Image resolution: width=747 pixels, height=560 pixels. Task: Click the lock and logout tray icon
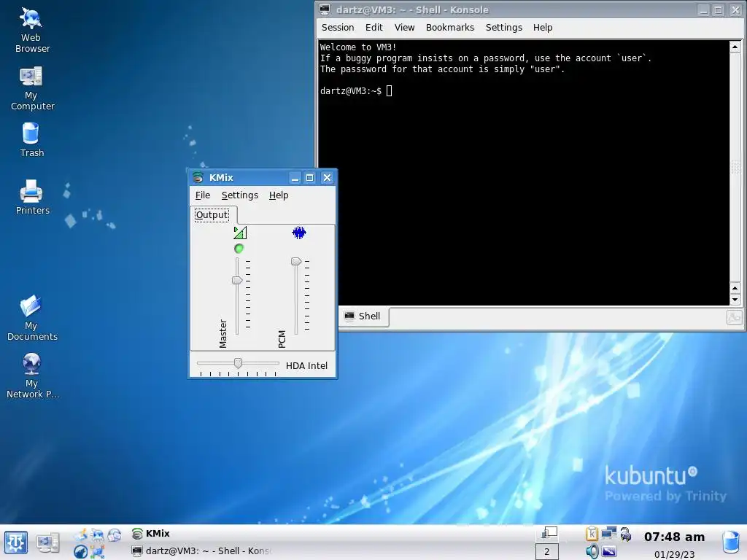point(625,534)
